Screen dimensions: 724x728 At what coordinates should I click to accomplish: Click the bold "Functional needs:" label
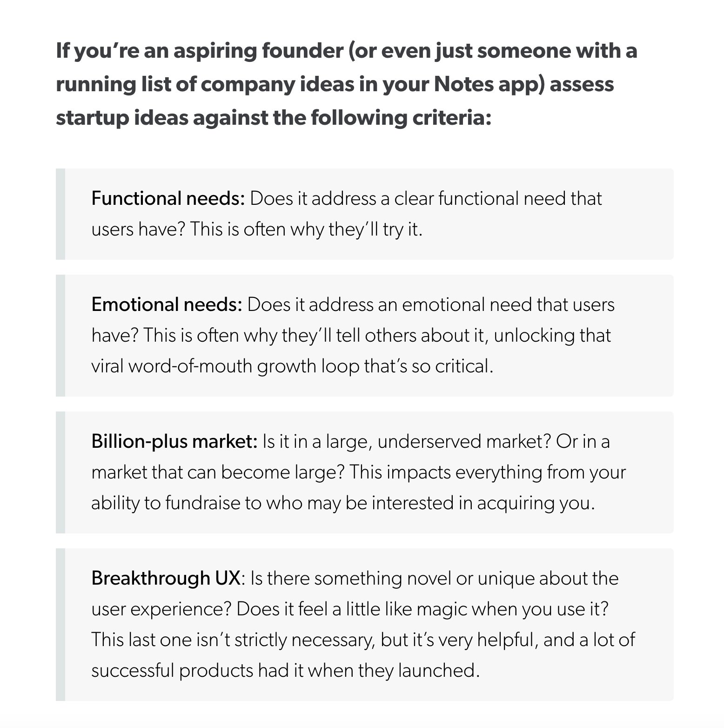[168, 199]
